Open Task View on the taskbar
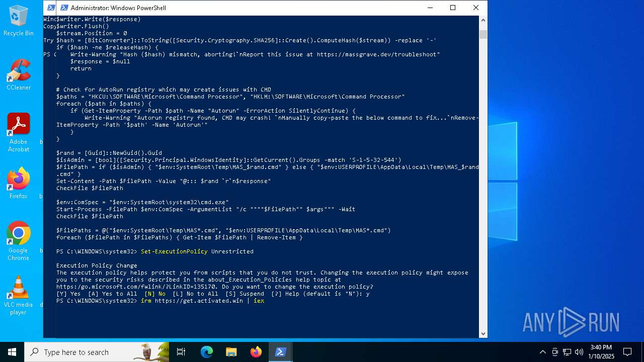Viewport: 644px width, 362px height. coord(181,352)
